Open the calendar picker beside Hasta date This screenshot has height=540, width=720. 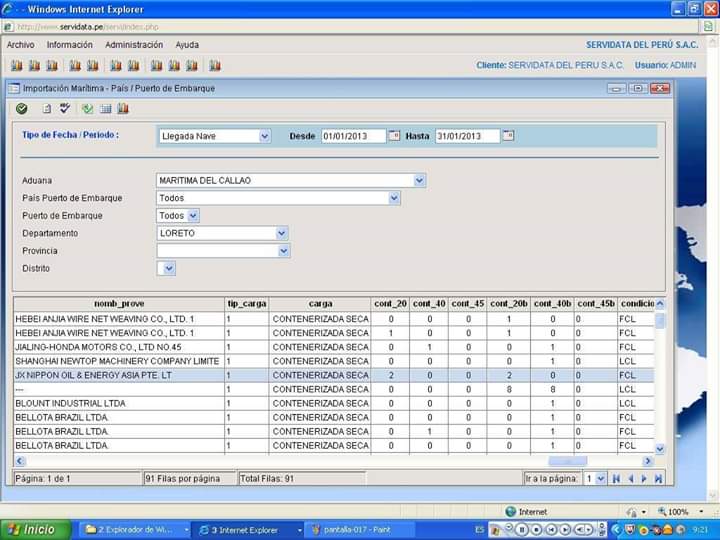(508, 135)
